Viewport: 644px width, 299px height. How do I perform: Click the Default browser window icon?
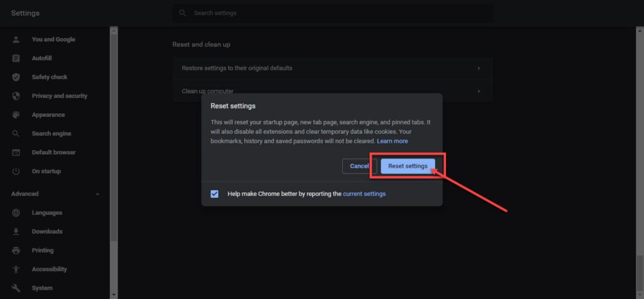[16, 153]
